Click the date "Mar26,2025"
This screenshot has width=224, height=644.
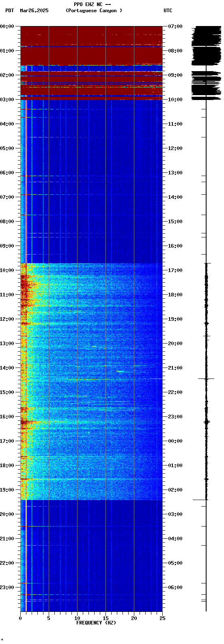(34, 11)
